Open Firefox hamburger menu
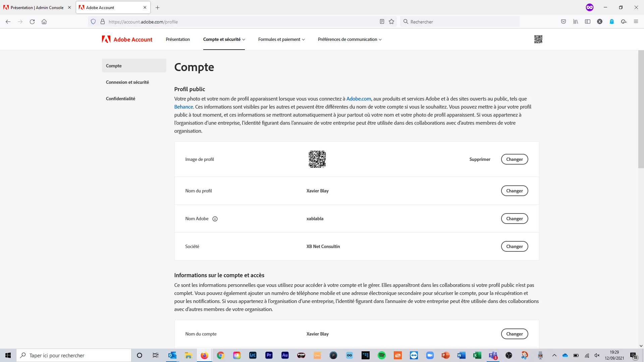This screenshot has width=644, height=362. click(x=636, y=22)
